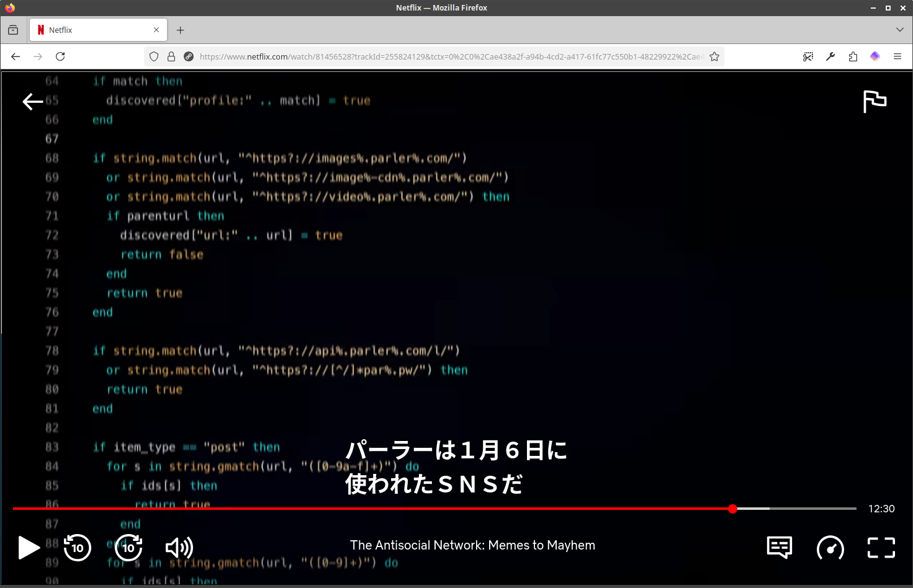
Task: Open Firefox application hamburger menu
Action: pyautogui.click(x=897, y=56)
